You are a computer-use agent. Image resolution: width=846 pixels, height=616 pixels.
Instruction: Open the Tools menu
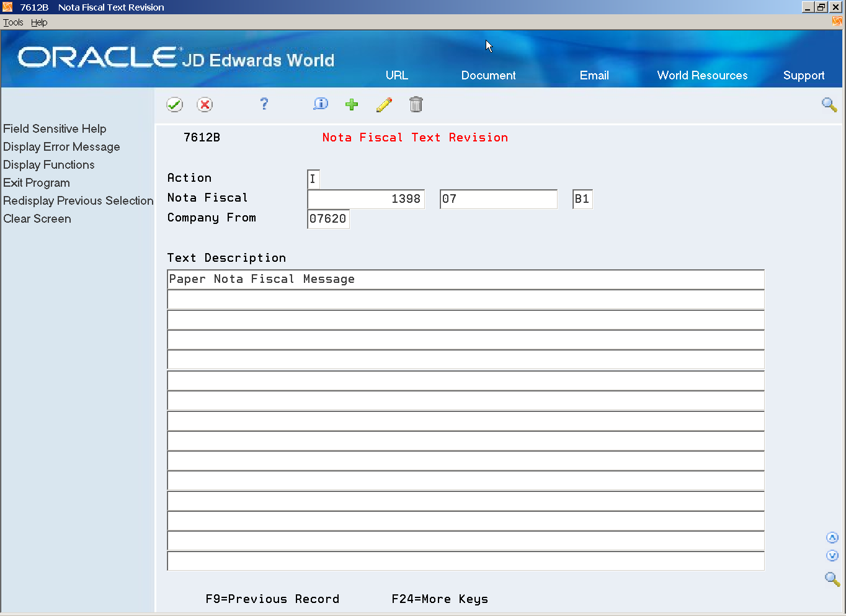click(13, 22)
